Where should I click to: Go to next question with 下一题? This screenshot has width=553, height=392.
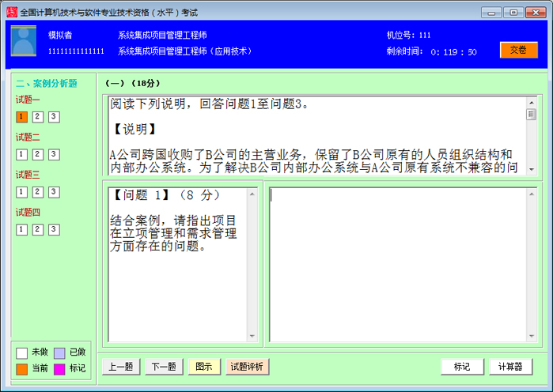point(163,367)
